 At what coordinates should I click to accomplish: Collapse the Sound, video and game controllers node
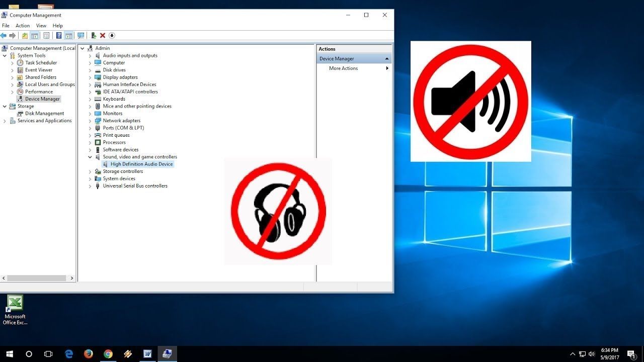coord(90,157)
